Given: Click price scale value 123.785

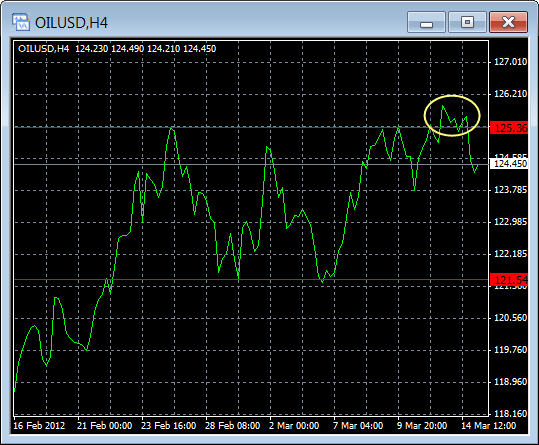Looking at the screenshot, I should pos(510,190).
